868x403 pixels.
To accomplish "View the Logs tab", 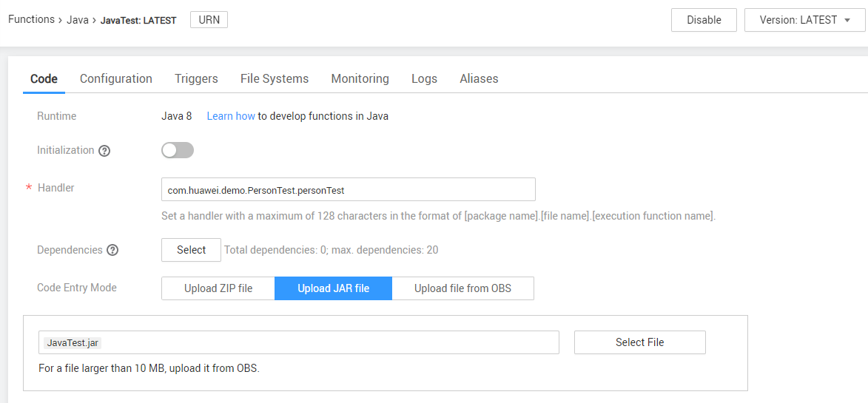I will pyautogui.click(x=424, y=78).
